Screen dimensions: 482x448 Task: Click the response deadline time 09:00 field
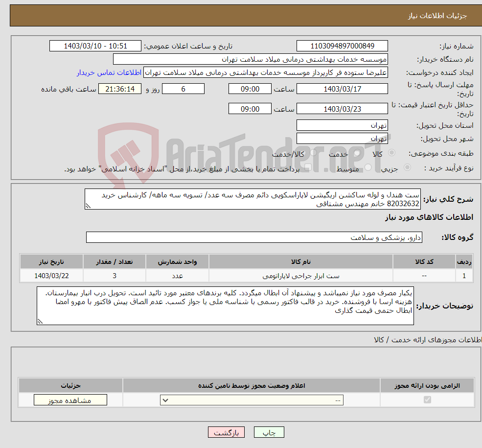[250, 89]
